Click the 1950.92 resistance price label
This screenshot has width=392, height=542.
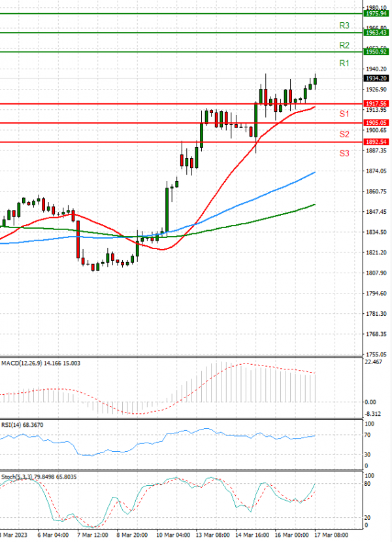(376, 52)
